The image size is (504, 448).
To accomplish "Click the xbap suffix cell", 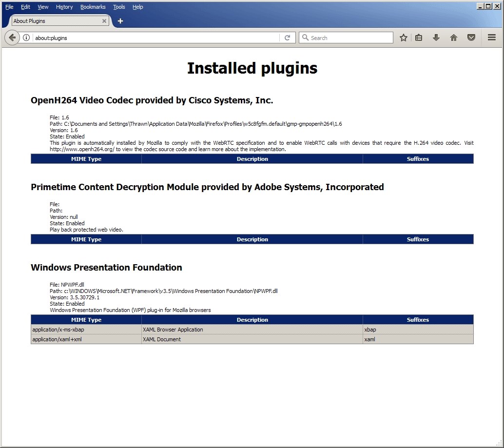I will coord(418,330).
